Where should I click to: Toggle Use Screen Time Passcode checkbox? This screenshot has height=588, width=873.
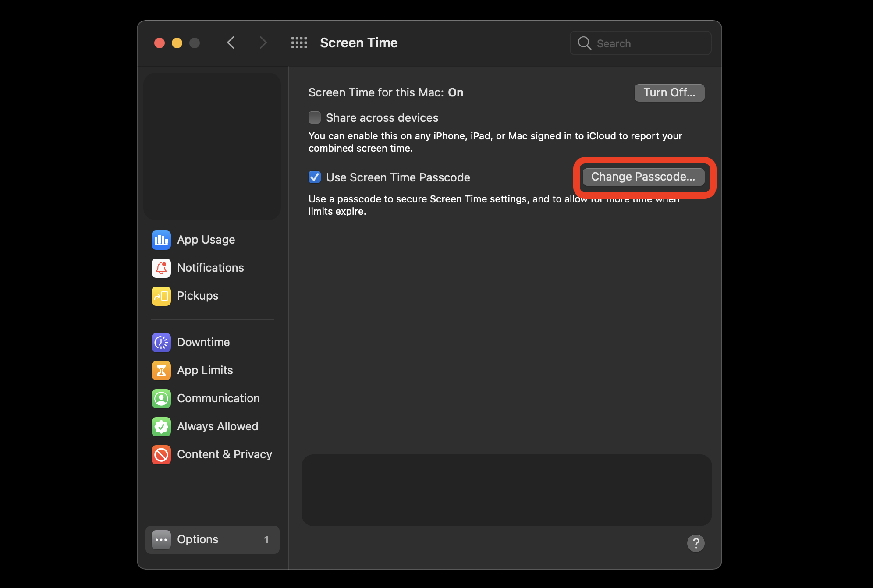[314, 177]
